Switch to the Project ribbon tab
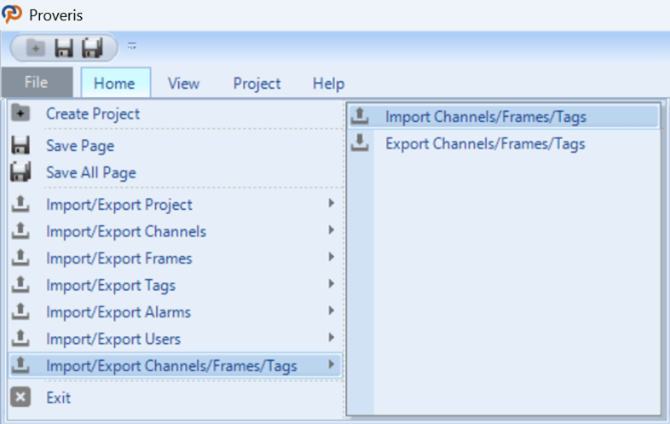The height and width of the screenshot is (424, 670). click(257, 83)
